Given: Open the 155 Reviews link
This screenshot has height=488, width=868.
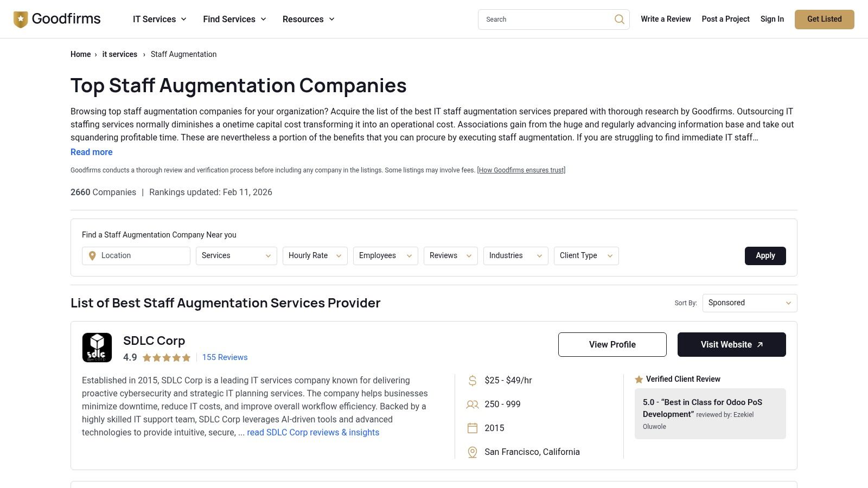Looking at the screenshot, I should click(x=225, y=357).
